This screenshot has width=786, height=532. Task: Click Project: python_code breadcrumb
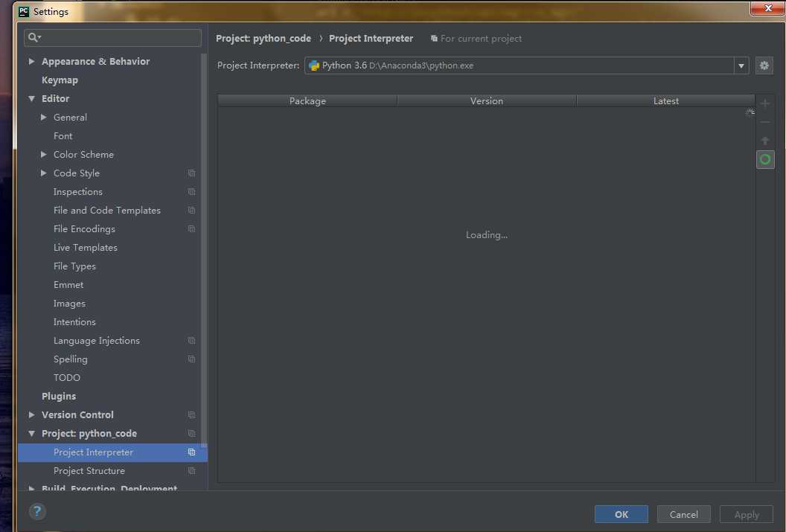pyautogui.click(x=263, y=39)
